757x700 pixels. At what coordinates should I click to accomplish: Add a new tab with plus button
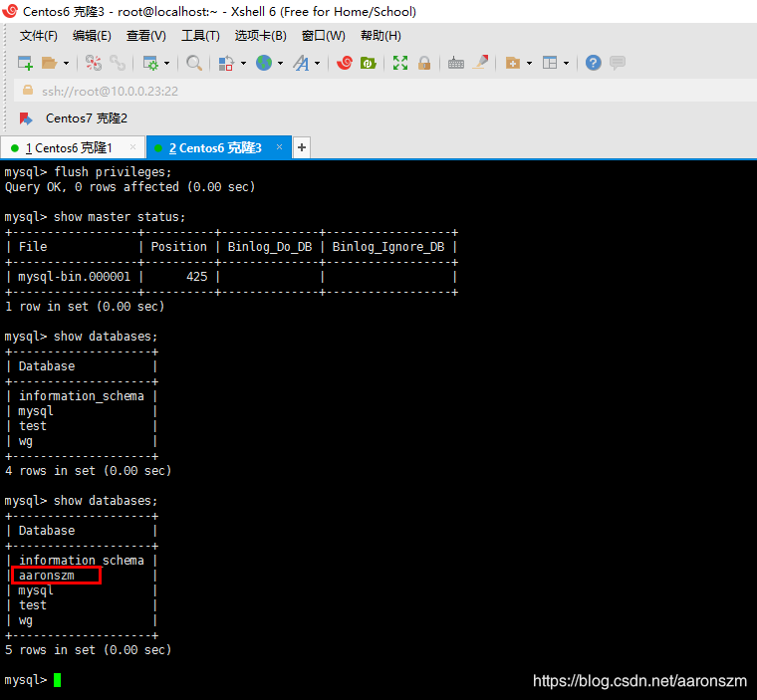pyautogui.click(x=302, y=147)
